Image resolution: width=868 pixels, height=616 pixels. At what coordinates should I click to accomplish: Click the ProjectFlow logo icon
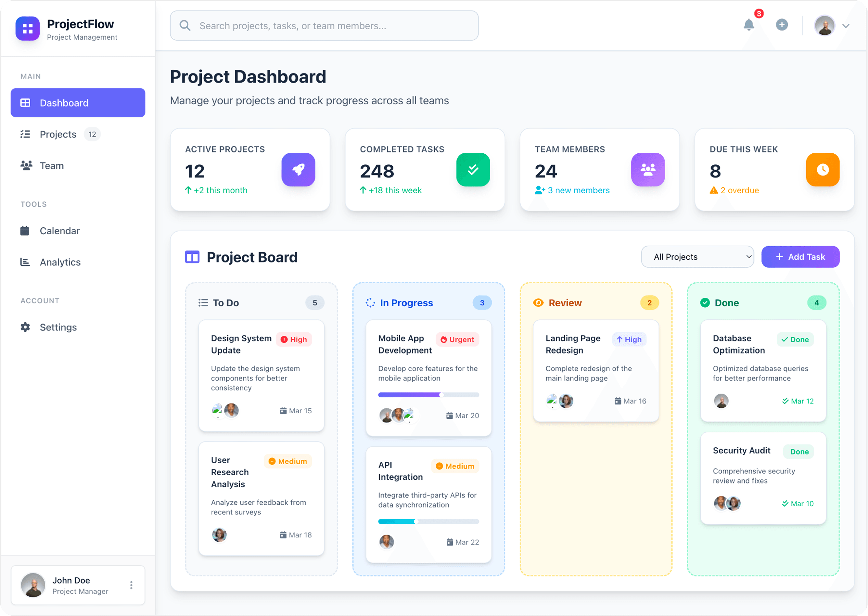click(27, 29)
